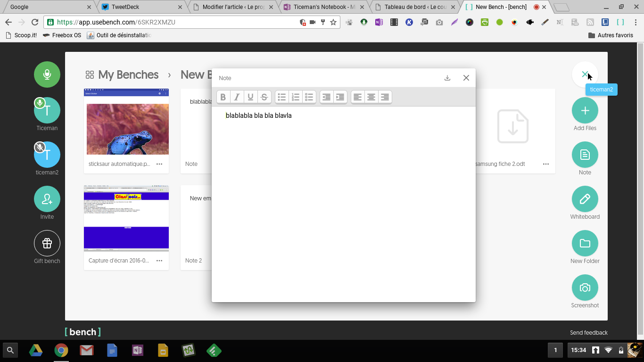Close the add menu with X button

[x=585, y=74]
